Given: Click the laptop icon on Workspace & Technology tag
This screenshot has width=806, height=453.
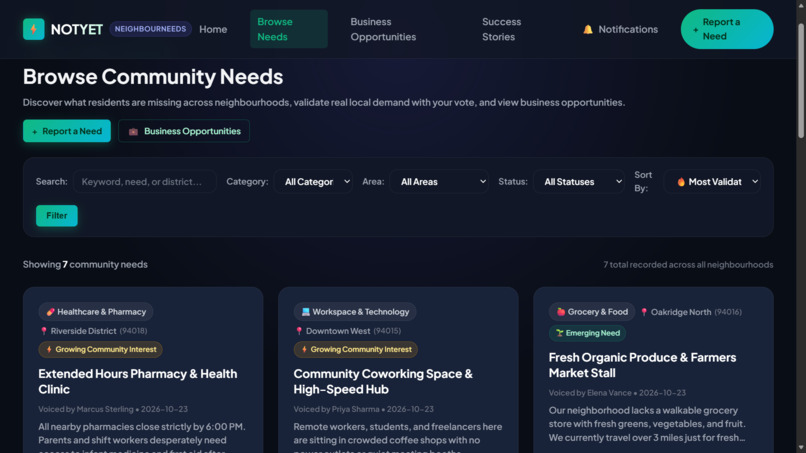Looking at the screenshot, I should (305, 312).
